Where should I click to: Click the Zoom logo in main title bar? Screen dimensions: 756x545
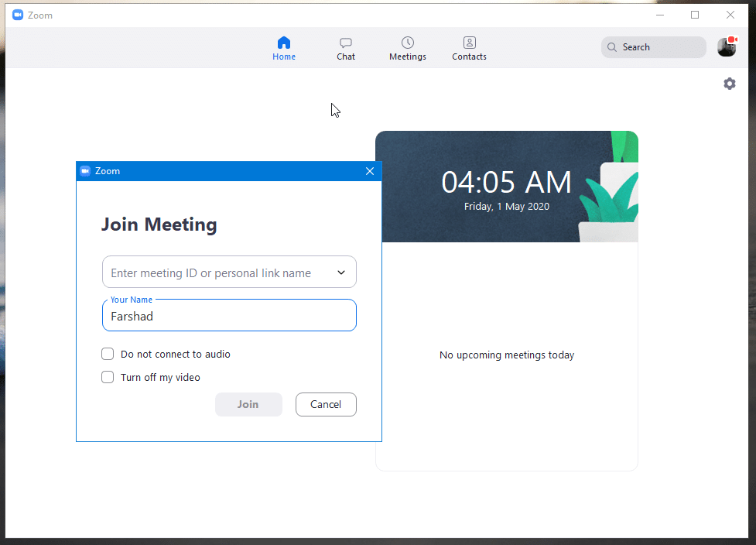click(x=18, y=15)
